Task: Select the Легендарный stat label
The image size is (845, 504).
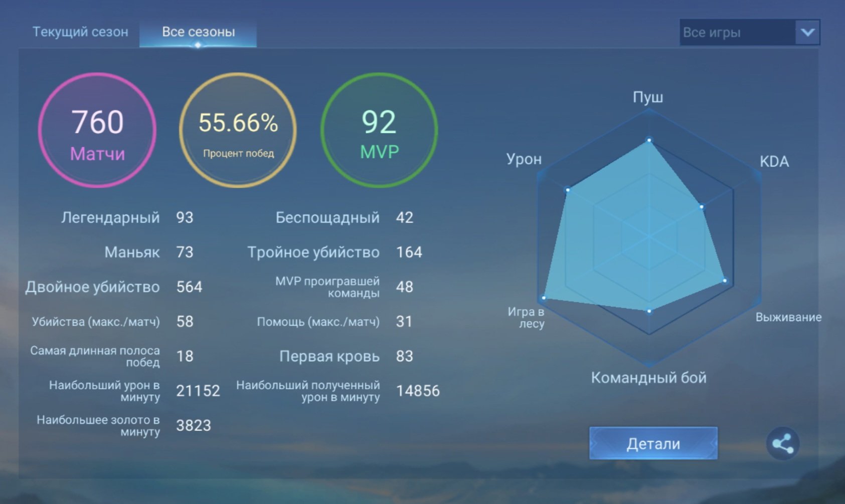Action: (x=110, y=217)
